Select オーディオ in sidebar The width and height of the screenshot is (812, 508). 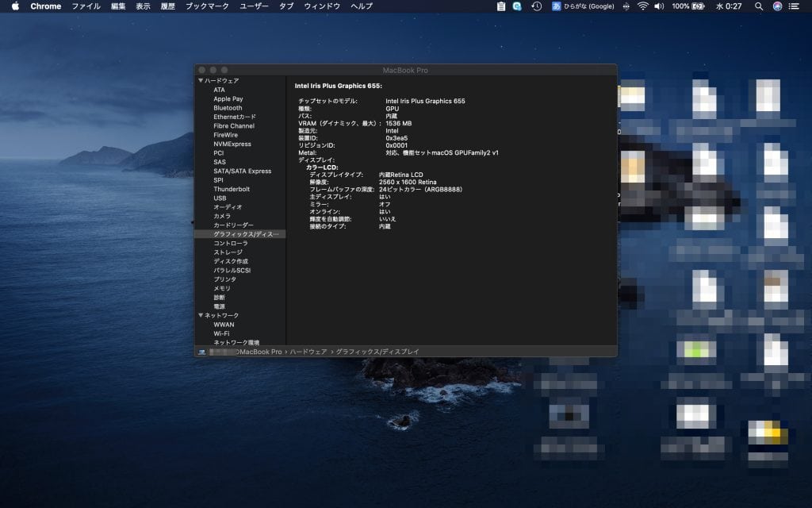click(x=228, y=207)
